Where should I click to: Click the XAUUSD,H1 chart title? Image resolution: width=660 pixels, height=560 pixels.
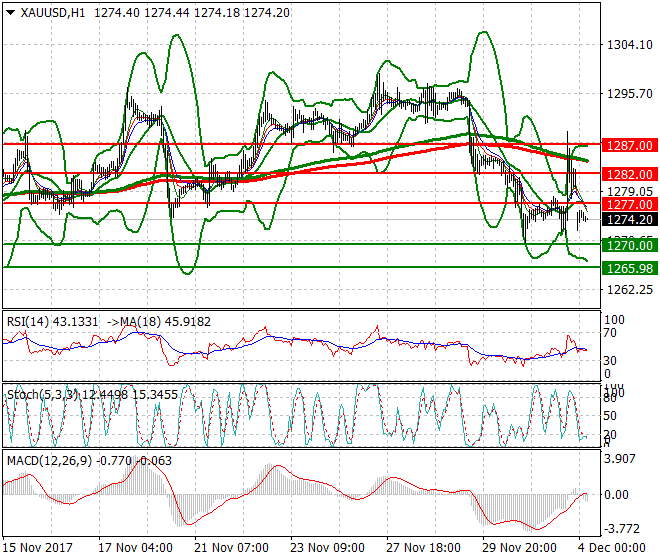point(50,11)
